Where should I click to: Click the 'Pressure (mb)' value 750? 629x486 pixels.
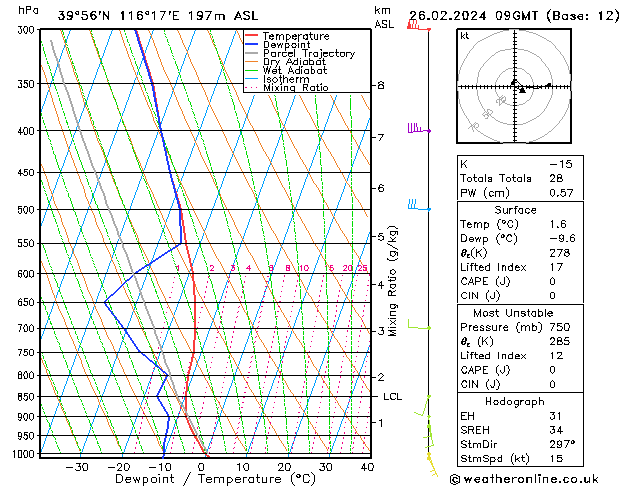tap(560, 327)
